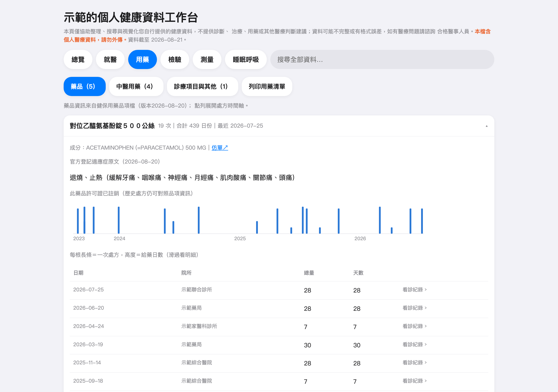Open 看診紀錄 for 2026-06-20
The height and width of the screenshot is (392, 558).
click(x=414, y=308)
